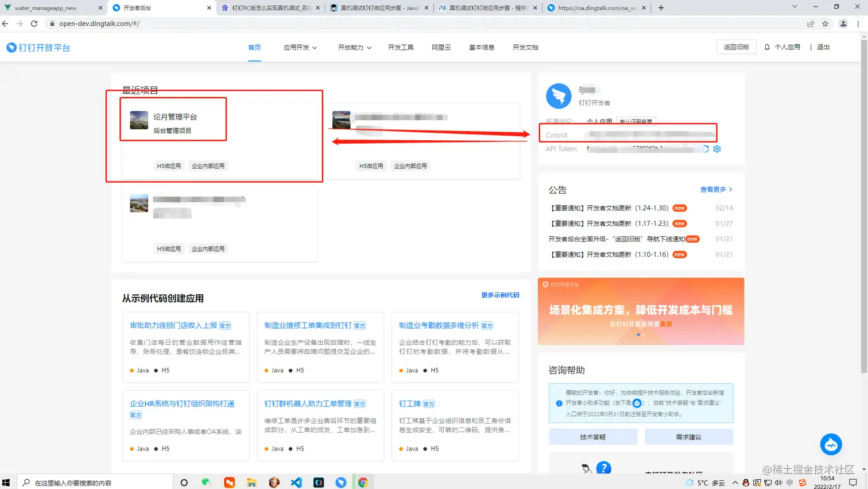Open floating help assistant icon at bottom right
The image size is (868, 489).
click(x=831, y=444)
